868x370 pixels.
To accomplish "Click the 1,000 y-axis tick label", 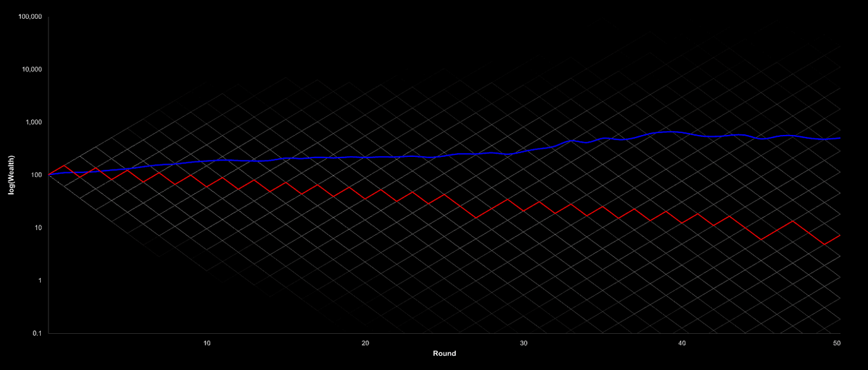I will (34, 122).
